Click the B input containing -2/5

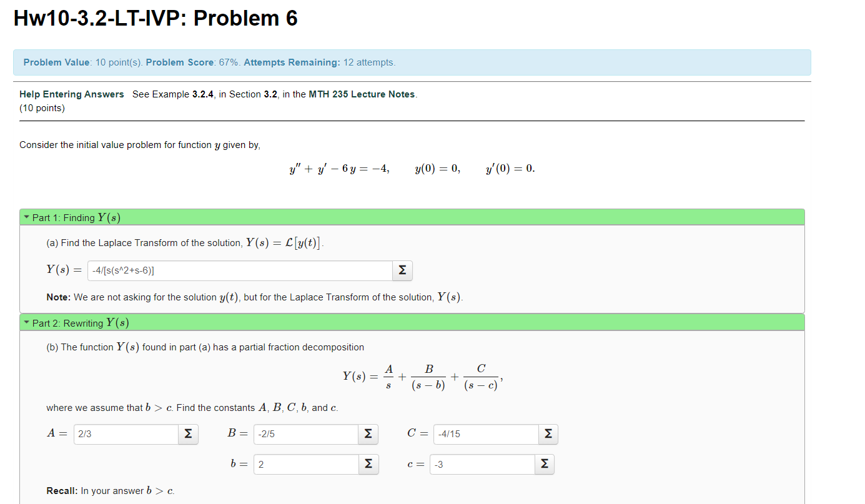pyautogui.click(x=305, y=433)
